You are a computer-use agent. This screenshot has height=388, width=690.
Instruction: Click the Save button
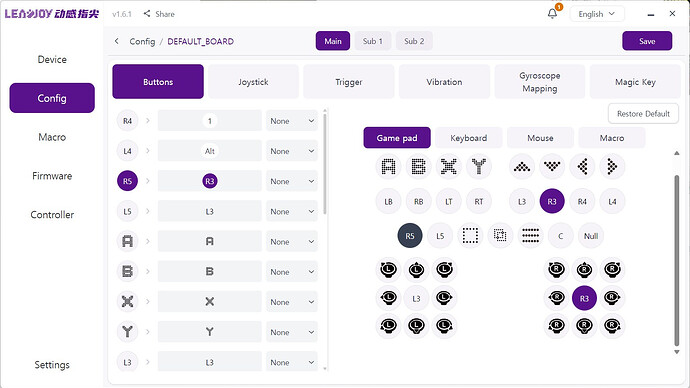click(x=647, y=41)
